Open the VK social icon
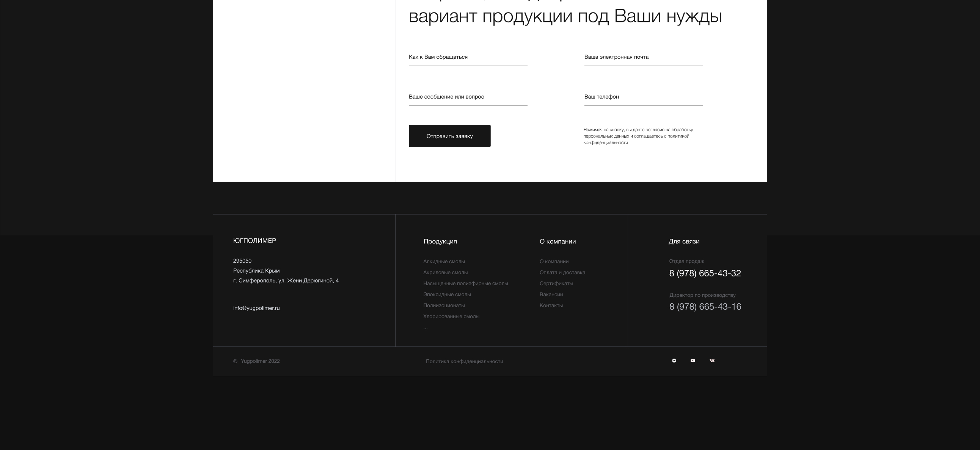Image resolution: width=980 pixels, height=450 pixels. point(712,361)
